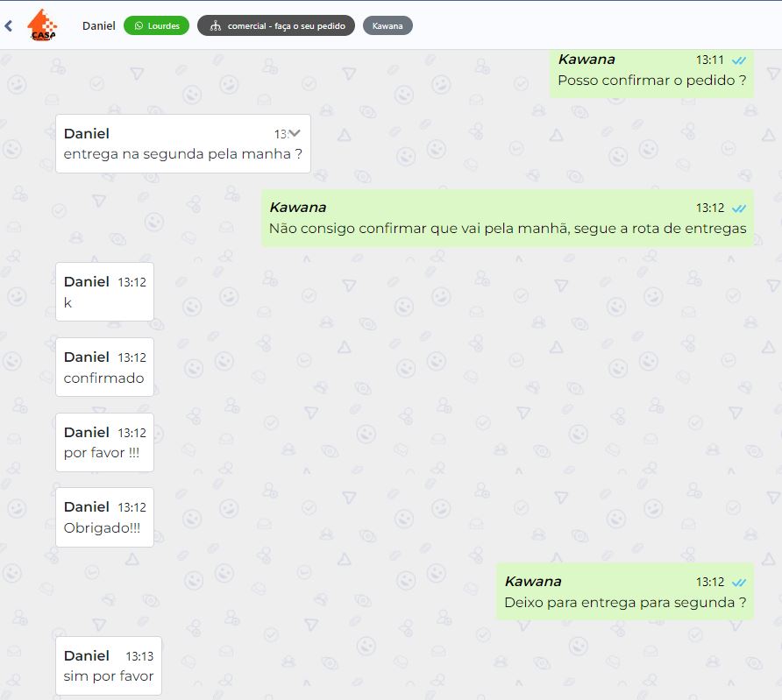Click the 'confirmado' message from Daniel
The width and height of the screenshot is (782, 700).
pos(104,367)
